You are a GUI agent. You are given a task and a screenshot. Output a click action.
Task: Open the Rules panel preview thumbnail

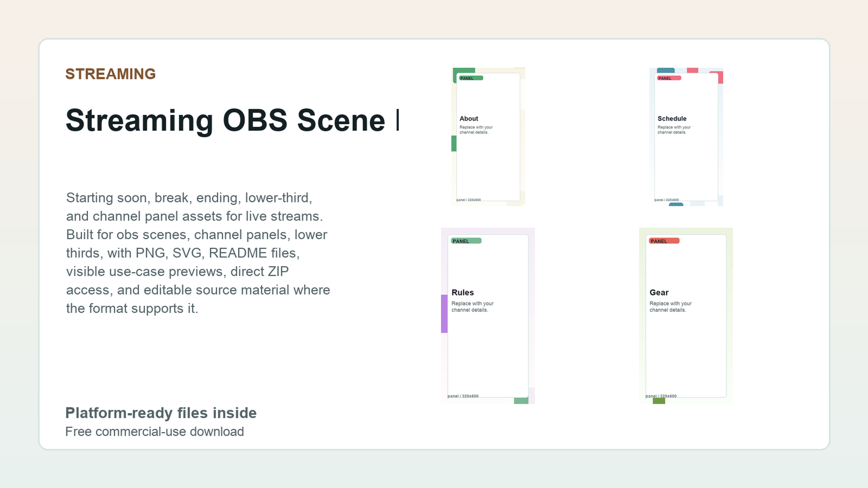tap(488, 316)
